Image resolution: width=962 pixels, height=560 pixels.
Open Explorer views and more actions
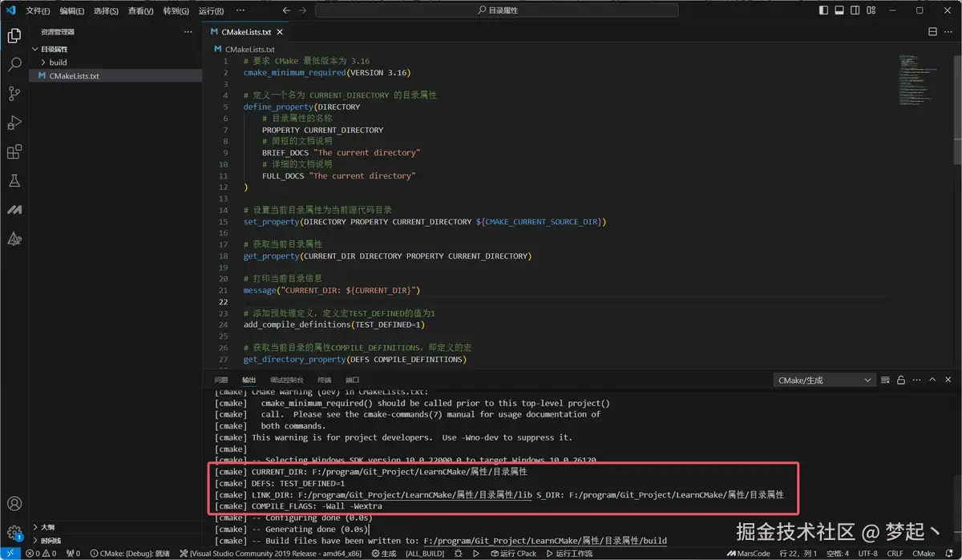[188, 32]
